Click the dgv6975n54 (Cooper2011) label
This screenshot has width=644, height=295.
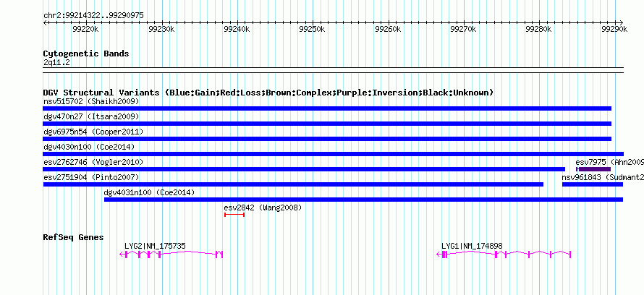[93, 132]
